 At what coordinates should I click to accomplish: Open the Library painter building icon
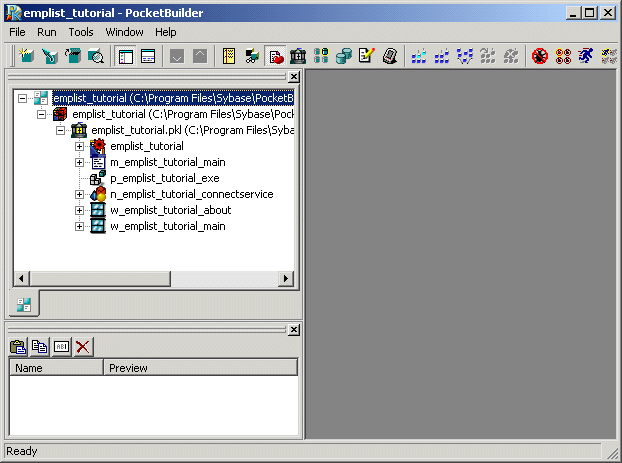pyautogui.click(x=298, y=56)
